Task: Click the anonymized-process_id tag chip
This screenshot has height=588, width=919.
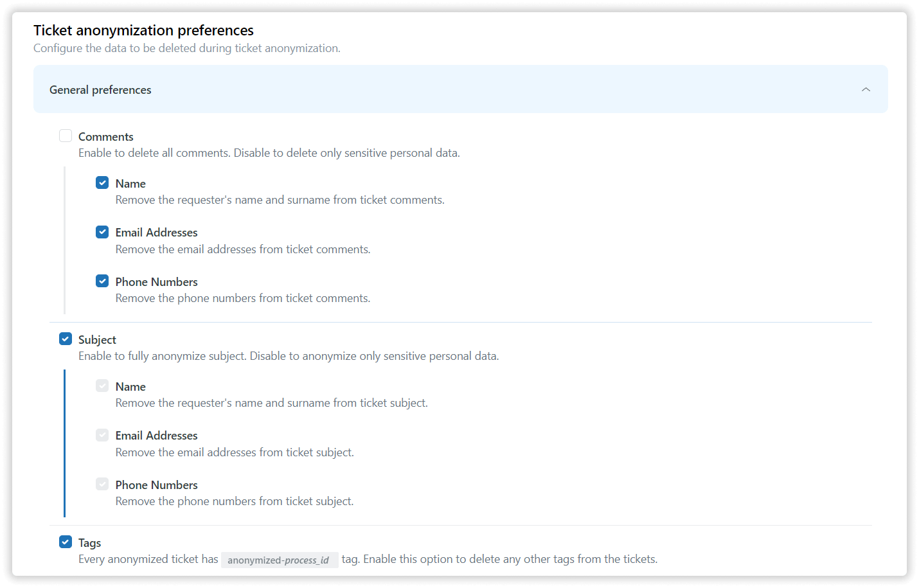Action: (x=278, y=560)
